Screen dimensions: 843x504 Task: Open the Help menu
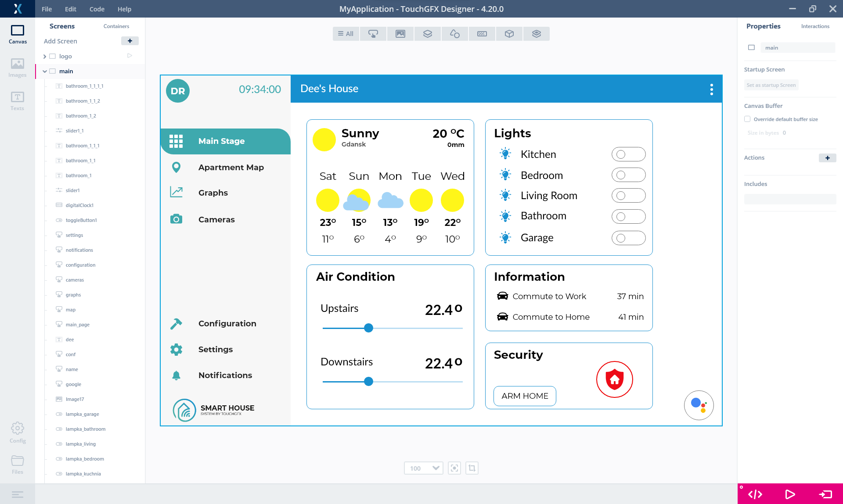coord(124,9)
